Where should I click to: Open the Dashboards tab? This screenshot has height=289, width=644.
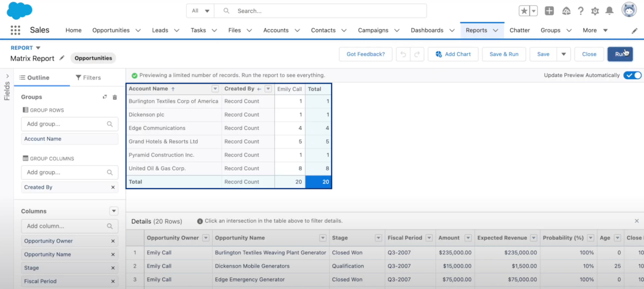coord(427,31)
